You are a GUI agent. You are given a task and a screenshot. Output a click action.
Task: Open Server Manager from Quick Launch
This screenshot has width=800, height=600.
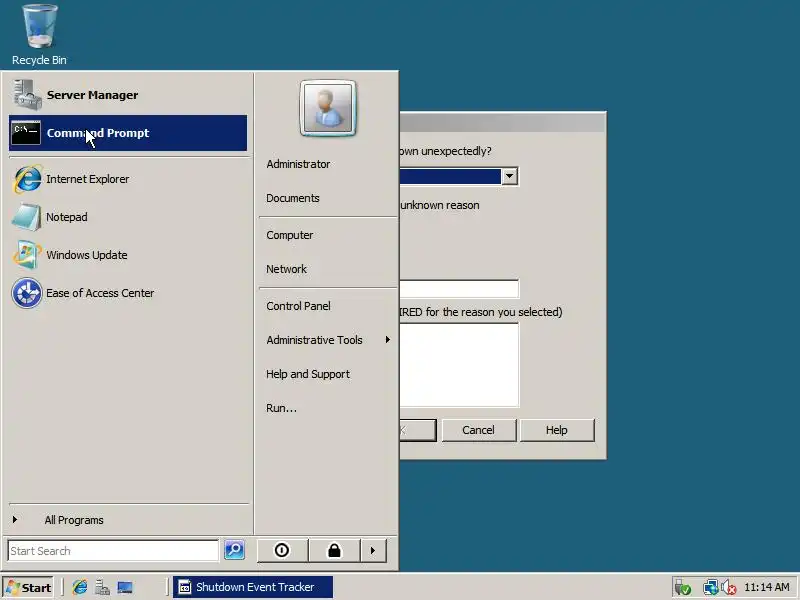click(103, 588)
